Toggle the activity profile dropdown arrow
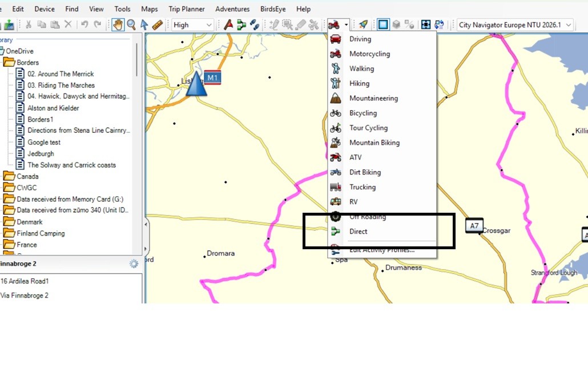588x373 pixels. 346,25
